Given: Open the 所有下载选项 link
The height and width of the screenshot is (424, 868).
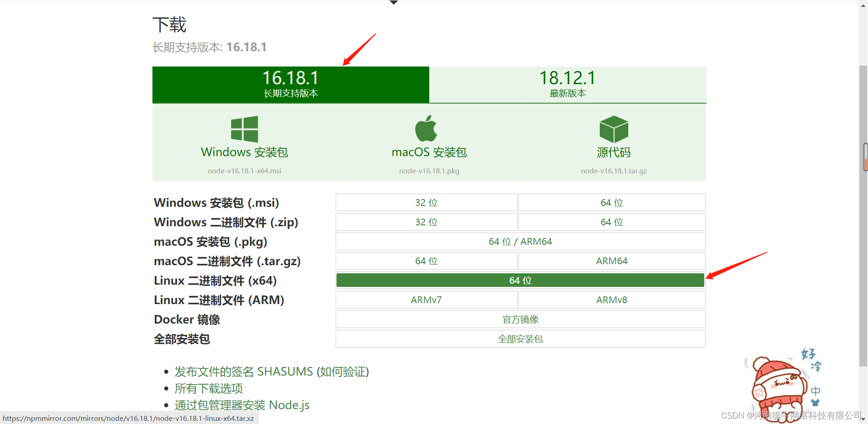Looking at the screenshot, I should coord(209,388).
